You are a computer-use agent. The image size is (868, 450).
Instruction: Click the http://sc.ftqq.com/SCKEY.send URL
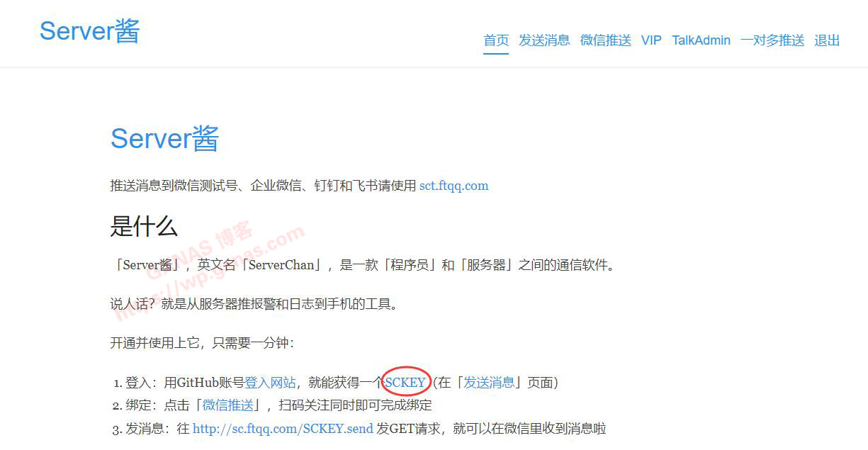283,429
